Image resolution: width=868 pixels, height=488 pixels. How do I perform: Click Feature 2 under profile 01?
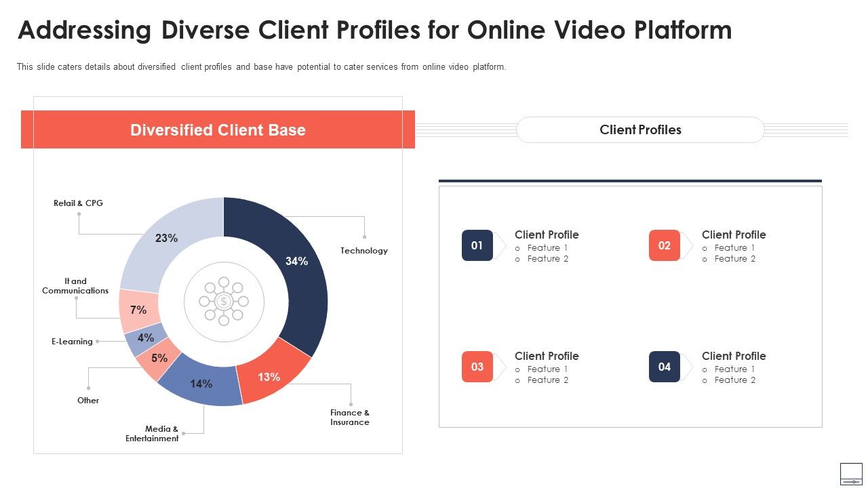(x=548, y=259)
